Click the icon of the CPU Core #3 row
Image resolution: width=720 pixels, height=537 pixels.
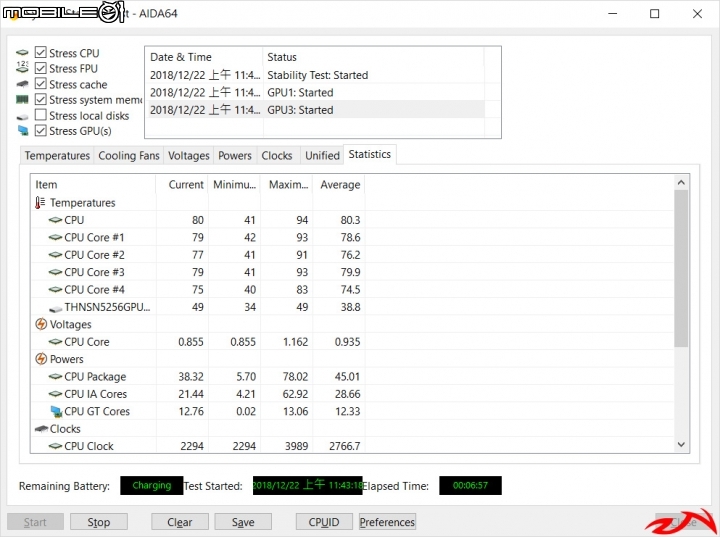[55, 272]
